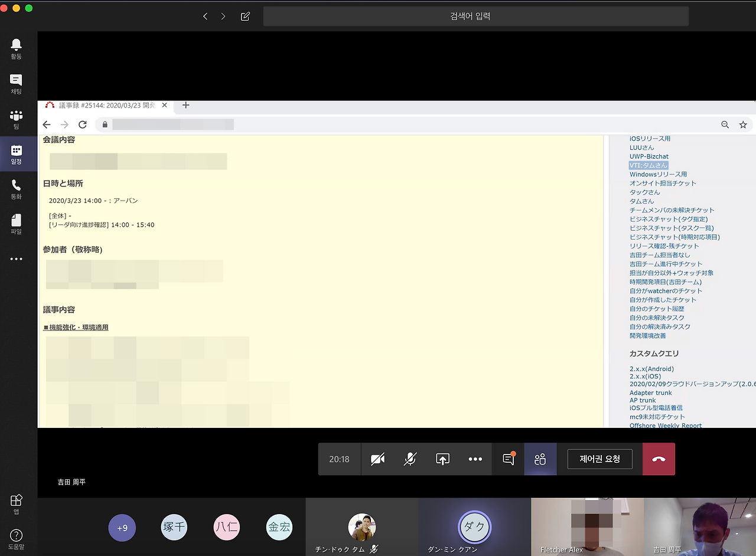The height and width of the screenshot is (556, 756).
Task: Open the VTI:タムさん query link
Action: pyautogui.click(x=649, y=165)
